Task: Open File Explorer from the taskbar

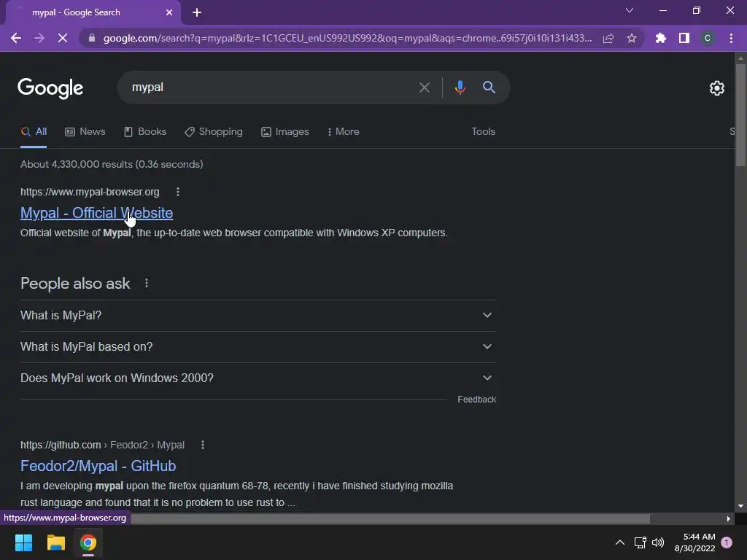Action: [55, 542]
